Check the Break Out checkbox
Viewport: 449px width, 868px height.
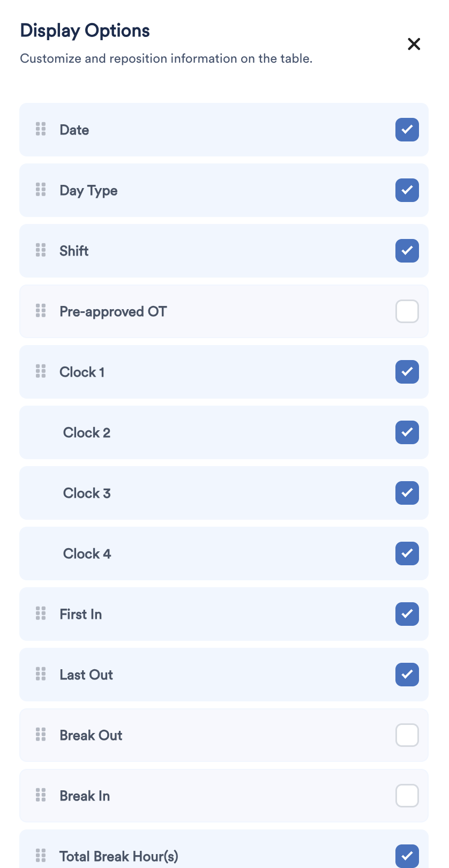click(407, 735)
